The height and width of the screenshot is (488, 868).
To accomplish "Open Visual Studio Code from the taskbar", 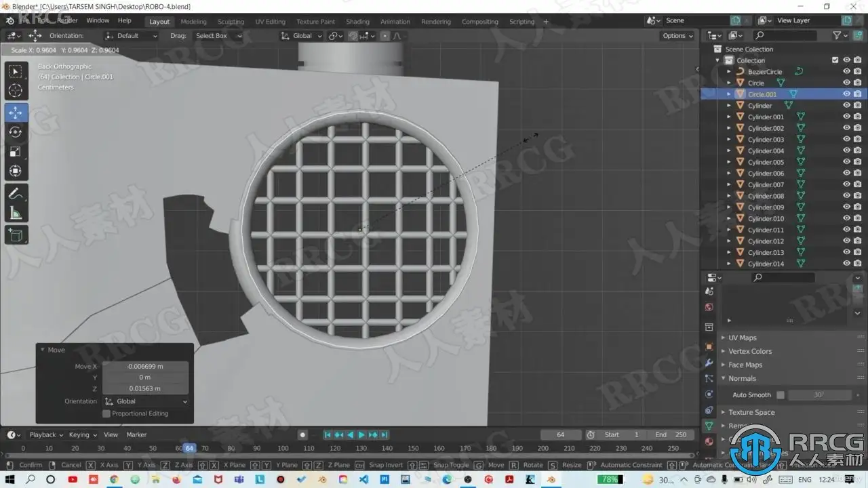I will (364, 479).
